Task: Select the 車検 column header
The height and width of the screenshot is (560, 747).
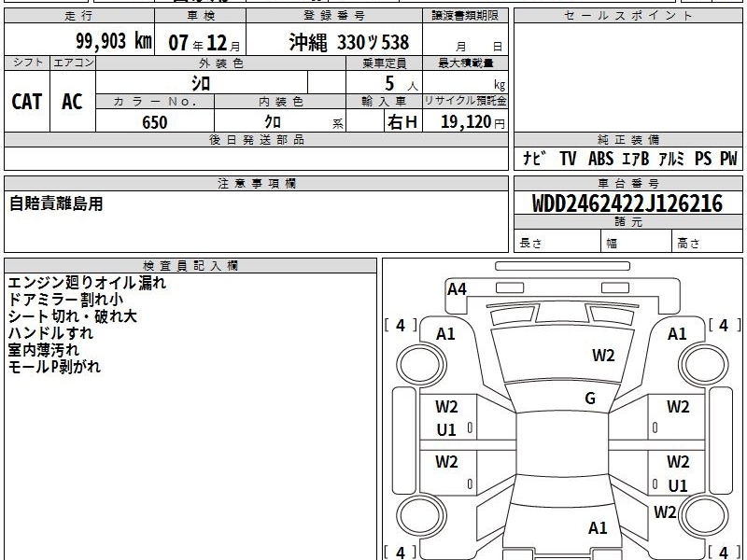Action: [201, 16]
